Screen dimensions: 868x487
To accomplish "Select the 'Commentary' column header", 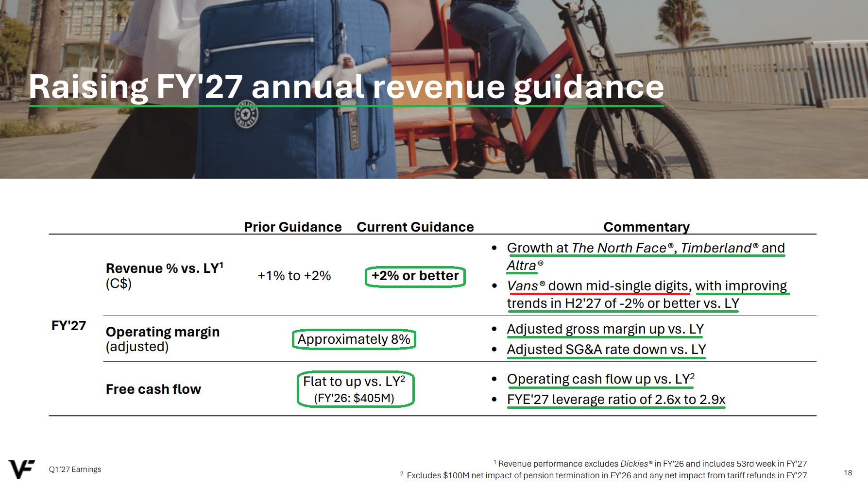I will point(647,227).
